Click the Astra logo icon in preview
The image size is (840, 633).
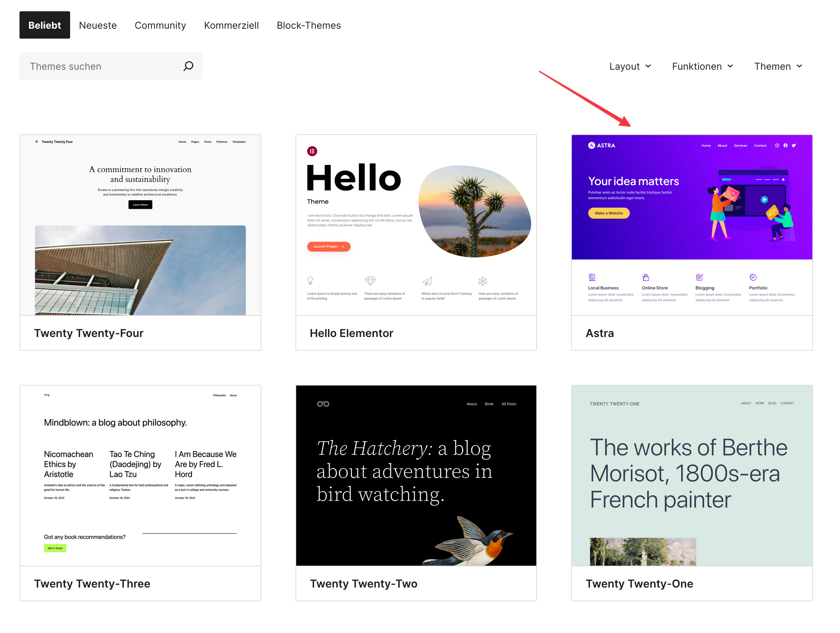click(591, 145)
